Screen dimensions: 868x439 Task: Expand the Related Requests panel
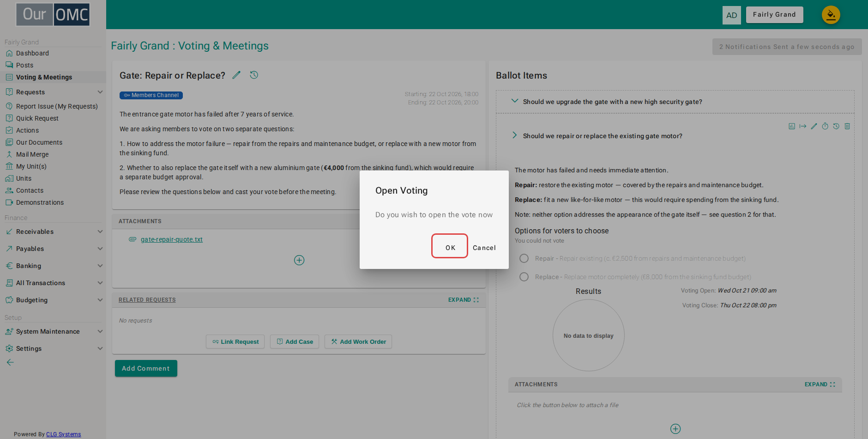(464, 300)
